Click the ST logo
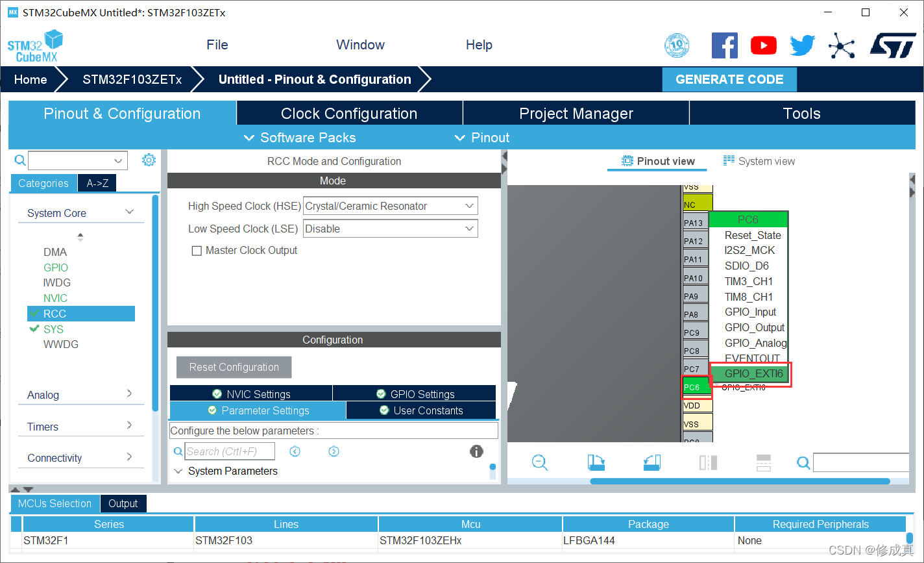The width and height of the screenshot is (924, 563). click(x=893, y=45)
